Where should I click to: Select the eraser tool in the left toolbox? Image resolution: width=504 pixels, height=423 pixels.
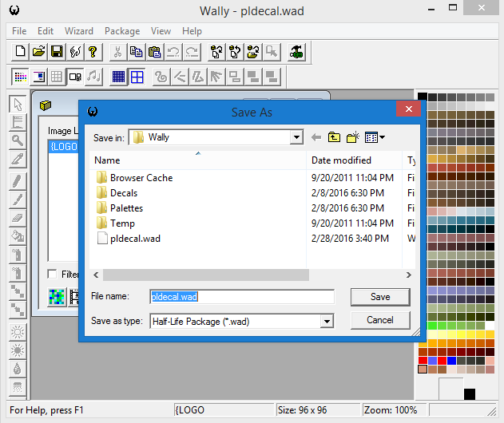click(x=18, y=219)
